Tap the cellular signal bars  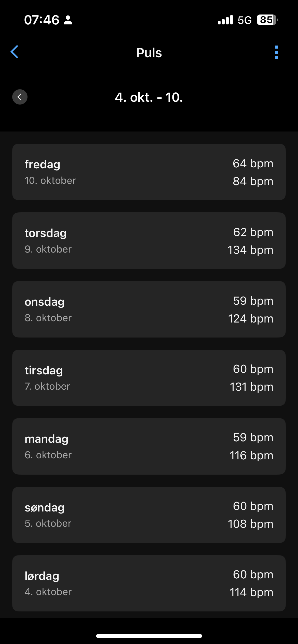[x=225, y=20]
